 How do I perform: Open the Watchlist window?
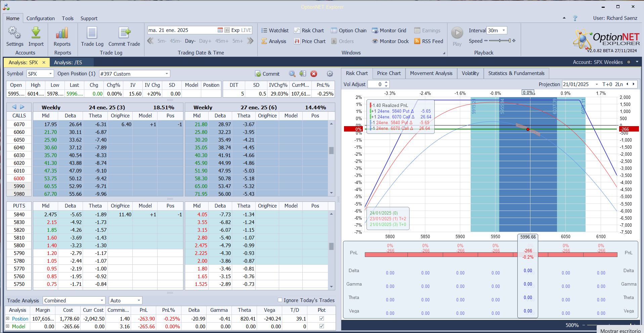point(275,31)
